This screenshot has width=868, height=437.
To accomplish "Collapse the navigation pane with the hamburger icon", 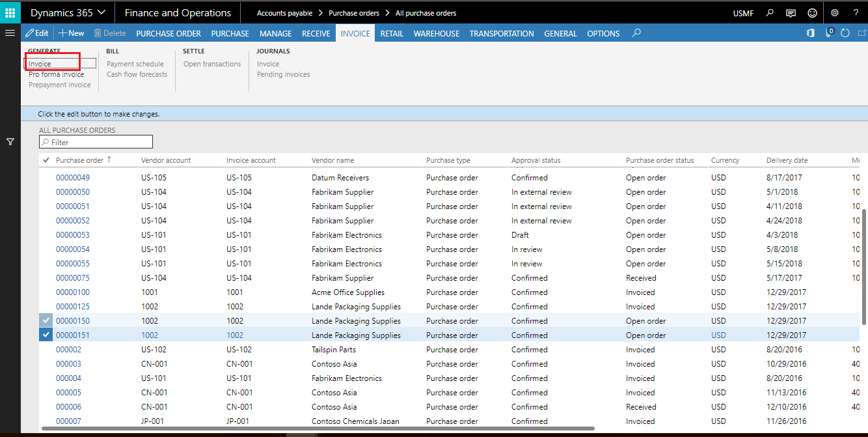I will click(x=10, y=33).
